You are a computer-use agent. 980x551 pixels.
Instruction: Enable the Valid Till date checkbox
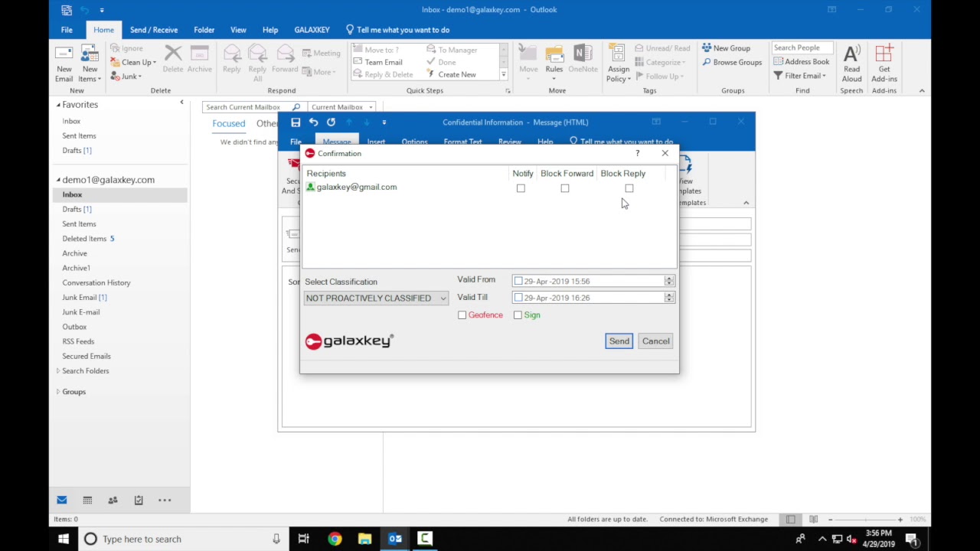click(x=518, y=298)
